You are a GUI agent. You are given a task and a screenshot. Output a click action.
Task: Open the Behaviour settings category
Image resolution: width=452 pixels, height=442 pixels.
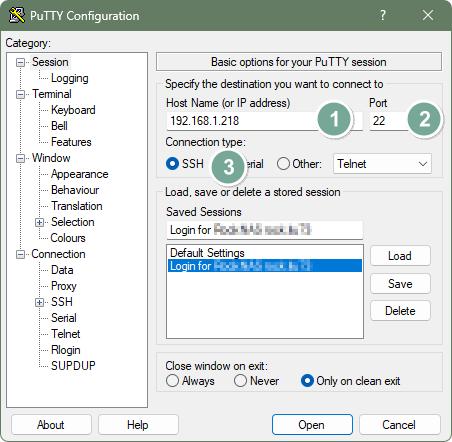tap(75, 190)
